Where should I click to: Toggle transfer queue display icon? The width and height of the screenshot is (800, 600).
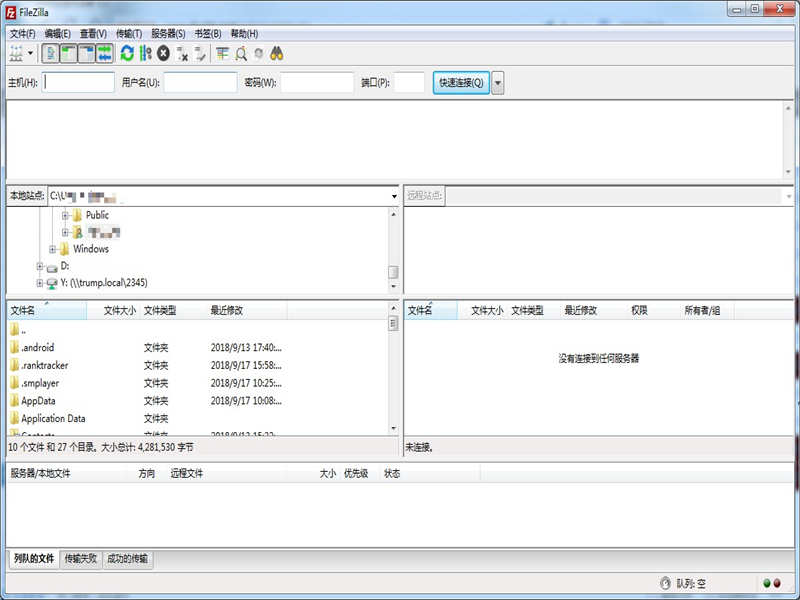[x=104, y=53]
